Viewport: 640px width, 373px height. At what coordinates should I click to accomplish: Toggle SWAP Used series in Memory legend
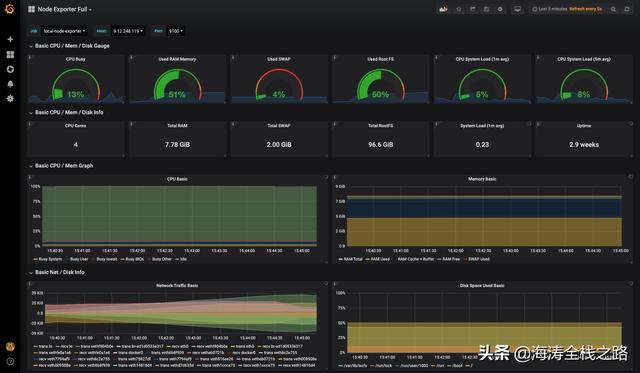[x=477, y=259]
